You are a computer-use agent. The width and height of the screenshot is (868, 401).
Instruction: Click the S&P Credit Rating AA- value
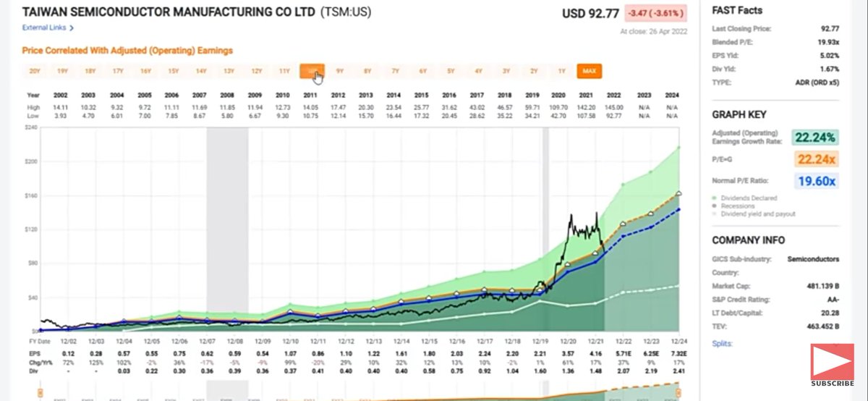click(x=834, y=299)
